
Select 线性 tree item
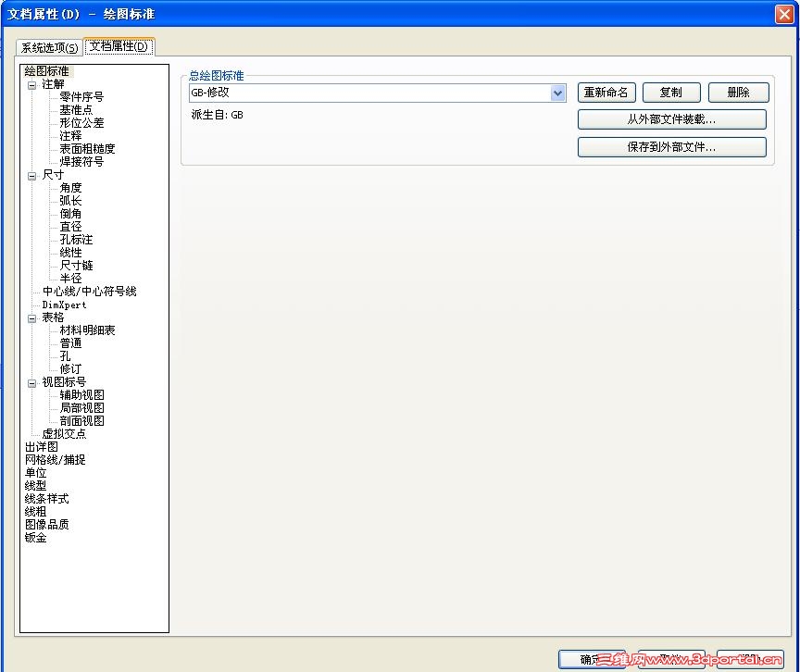(x=70, y=253)
